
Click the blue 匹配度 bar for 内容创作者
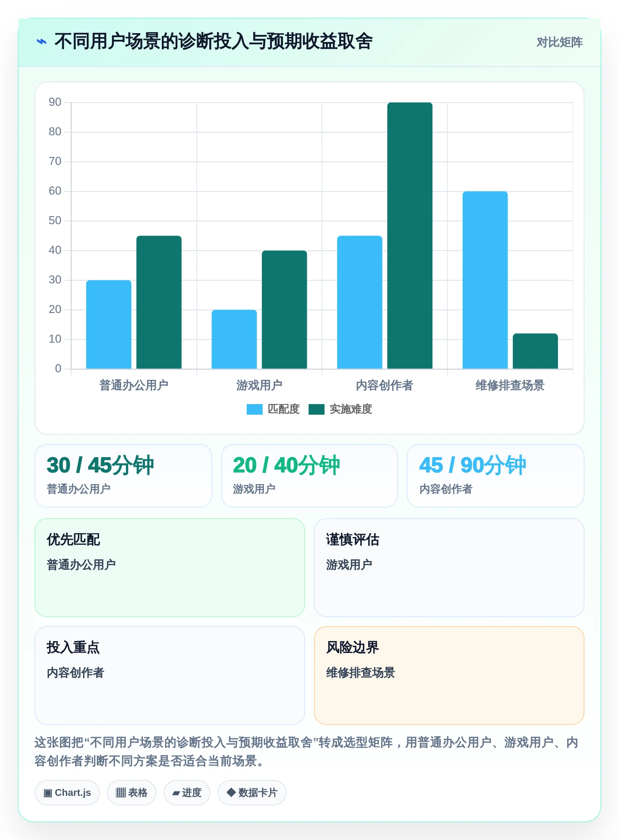point(359,302)
